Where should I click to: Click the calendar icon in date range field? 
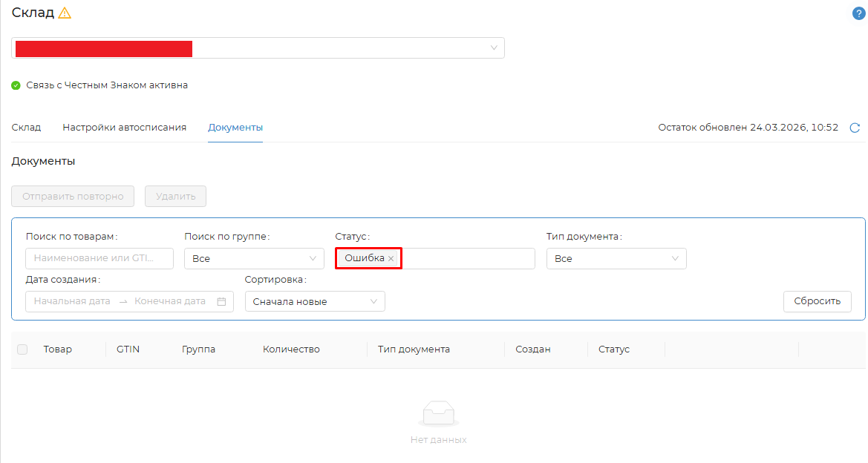(221, 301)
